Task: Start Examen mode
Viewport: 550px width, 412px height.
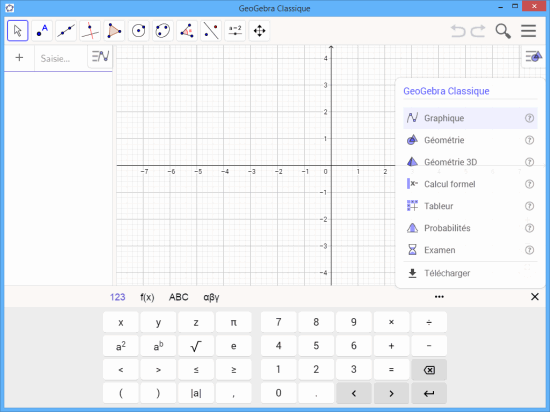Action: 470,250
